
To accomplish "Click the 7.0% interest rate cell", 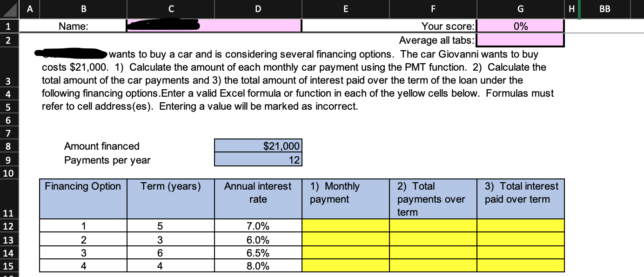I will click(258, 225).
